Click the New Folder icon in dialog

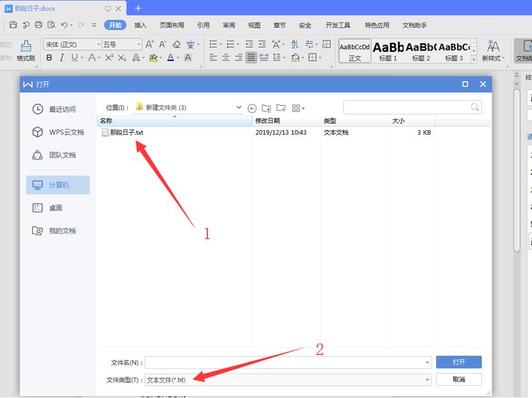pyautogui.click(x=281, y=108)
